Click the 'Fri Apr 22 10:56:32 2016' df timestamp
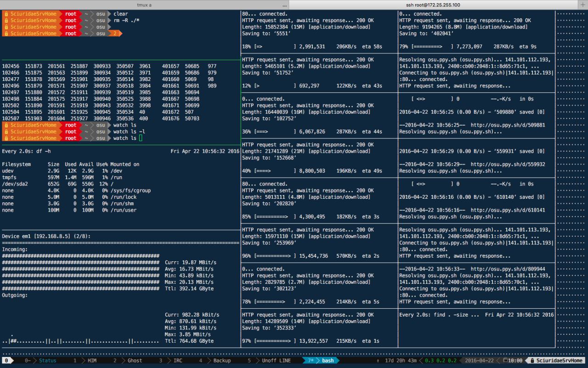 [x=205, y=151]
